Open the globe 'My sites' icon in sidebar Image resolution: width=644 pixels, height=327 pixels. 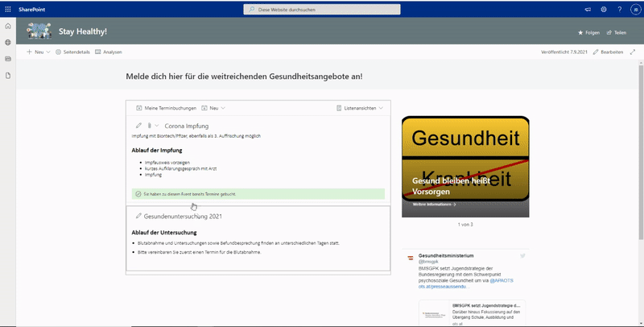pyautogui.click(x=8, y=43)
